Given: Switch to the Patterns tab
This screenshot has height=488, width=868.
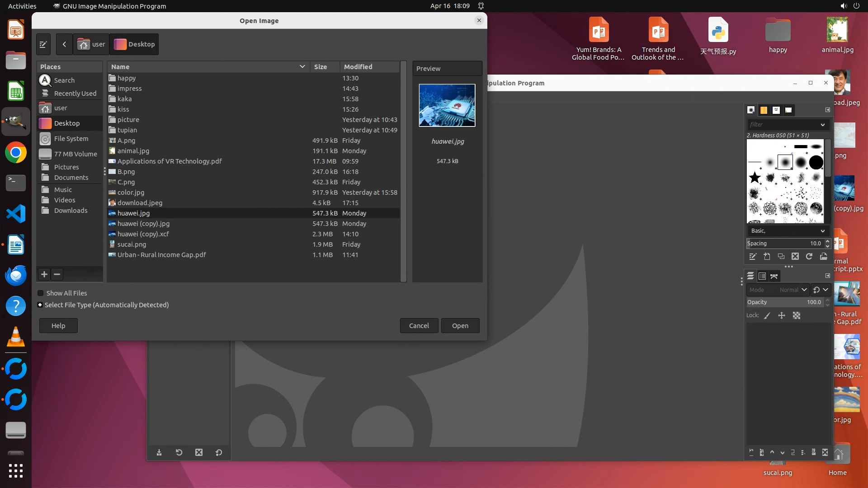Looking at the screenshot, I should click(764, 110).
